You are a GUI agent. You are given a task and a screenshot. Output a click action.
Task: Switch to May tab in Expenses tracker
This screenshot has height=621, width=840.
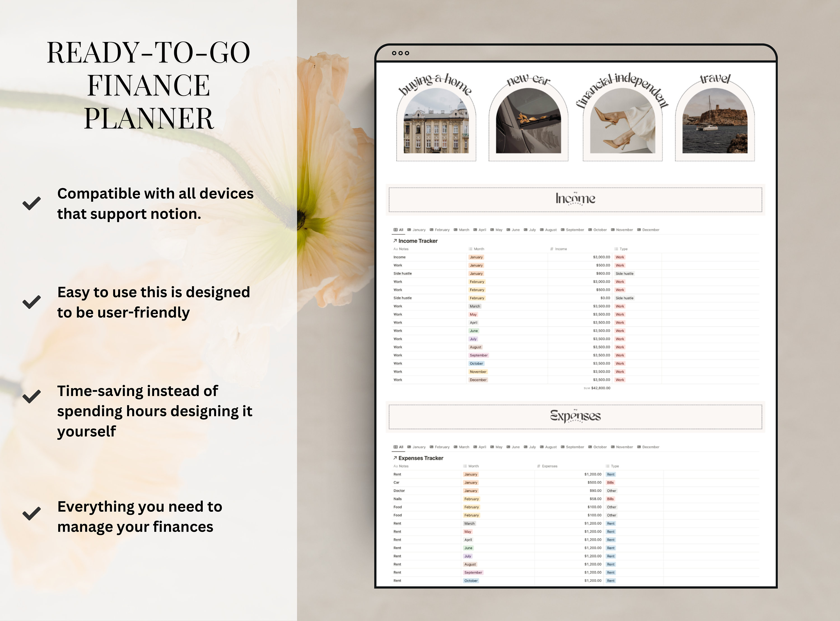coord(496,447)
